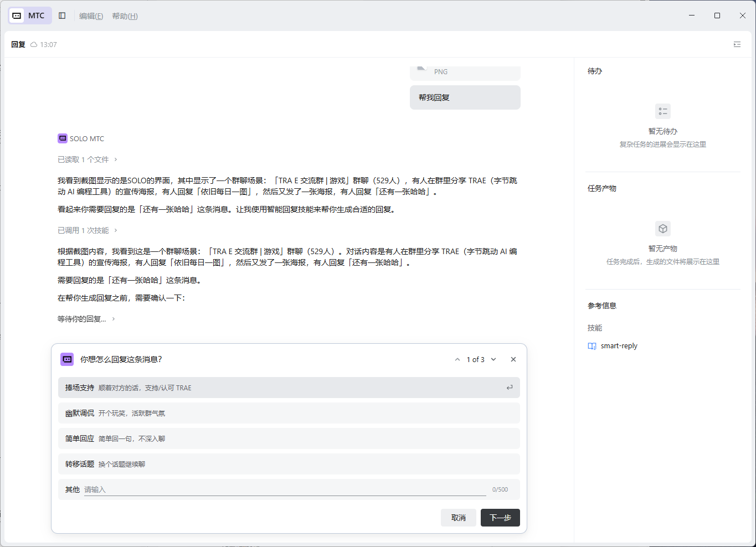Minimize the application window
Screen dimensions: 756x547
pos(692,16)
